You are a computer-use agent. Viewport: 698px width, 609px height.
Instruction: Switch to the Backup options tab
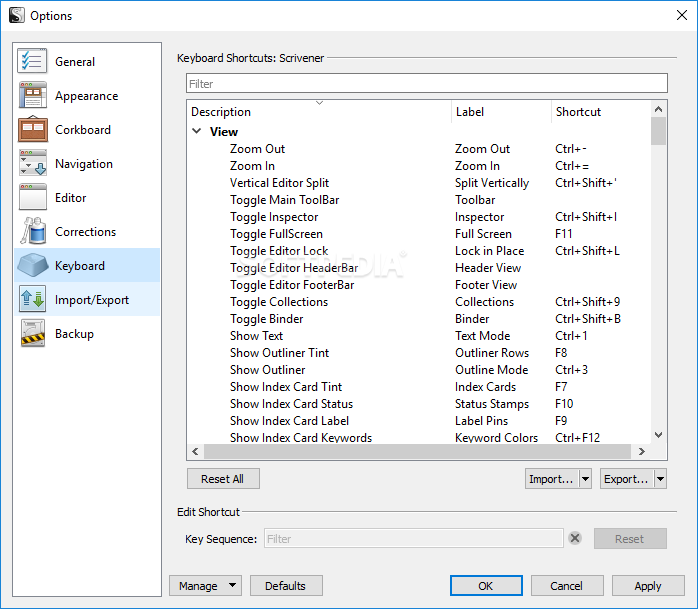[87, 333]
